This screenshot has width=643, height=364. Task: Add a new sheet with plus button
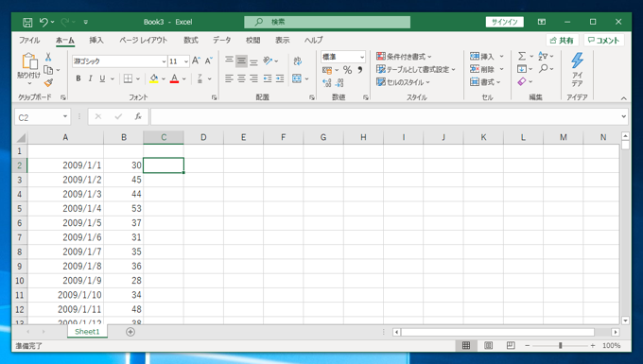[x=130, y=332]
